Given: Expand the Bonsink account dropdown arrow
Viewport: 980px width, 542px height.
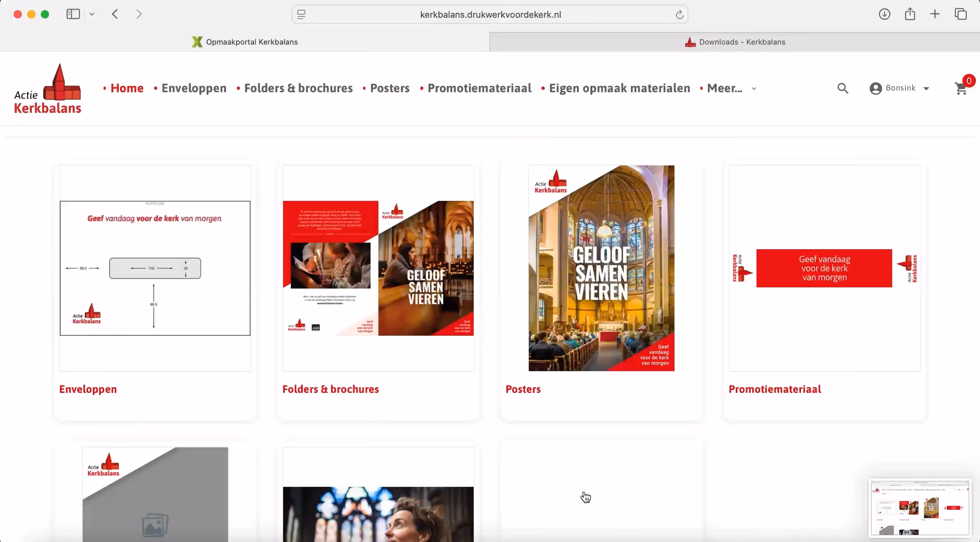Looking at the screenshot, I should tap(926, 88).
